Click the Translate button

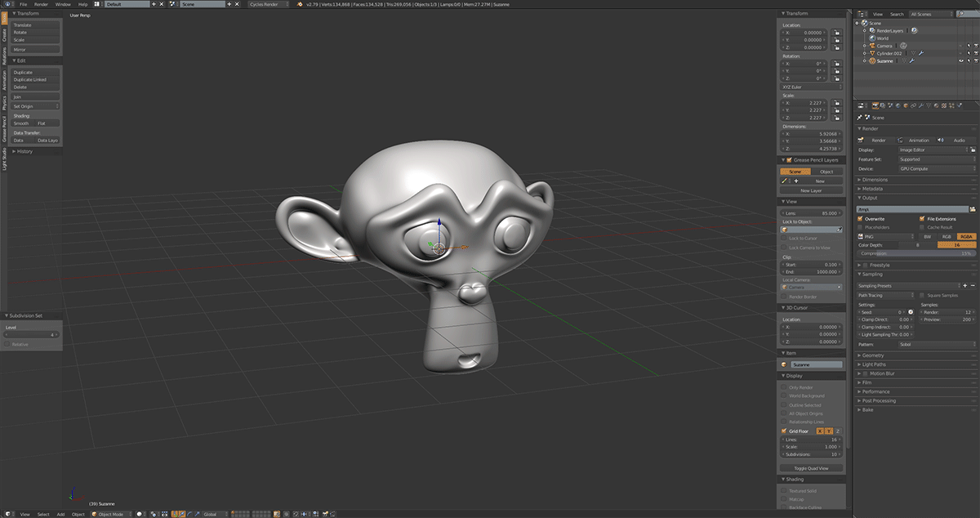click(x=35, y=25)
